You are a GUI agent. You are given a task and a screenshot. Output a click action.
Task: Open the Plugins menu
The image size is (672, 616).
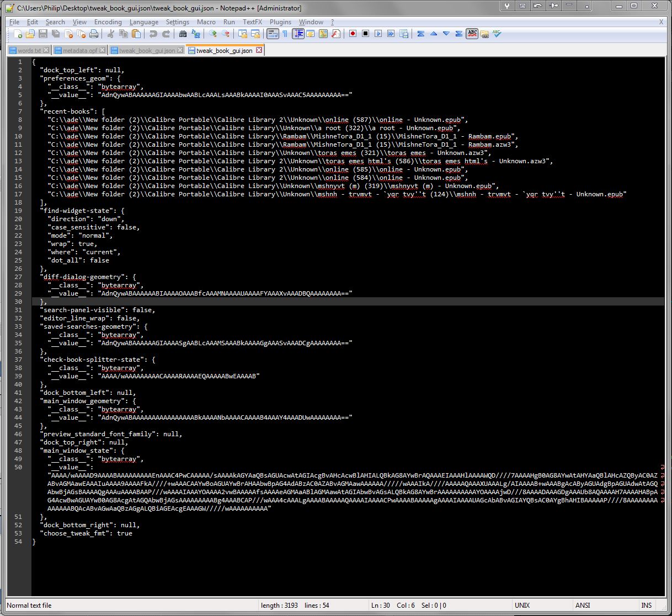[280, 22]
